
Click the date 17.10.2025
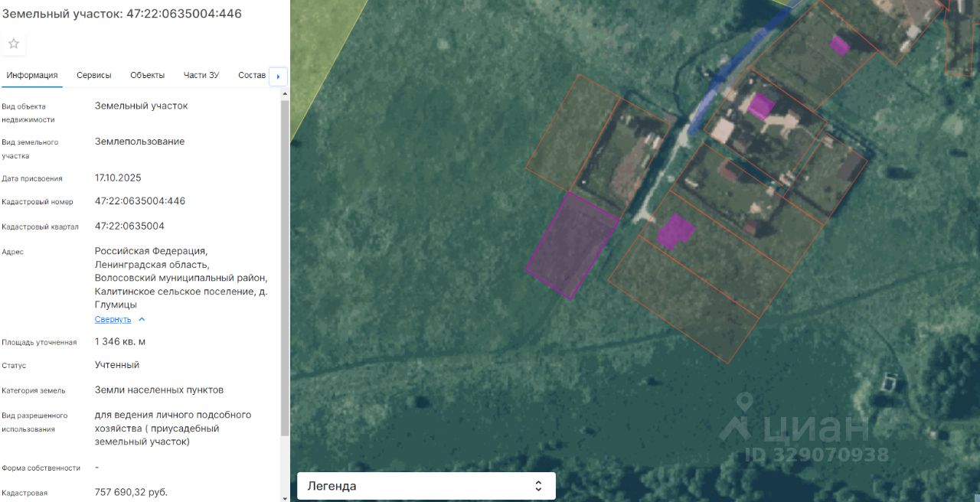(118, 178)
